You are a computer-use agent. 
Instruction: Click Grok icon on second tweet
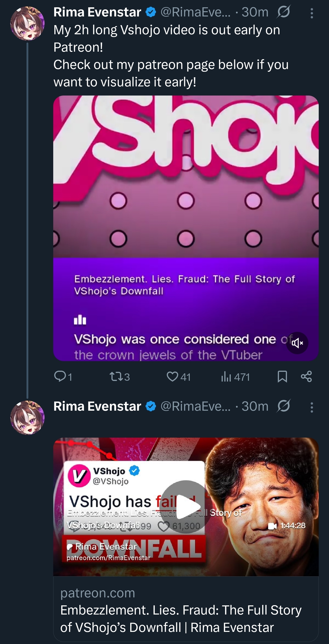tap(284, 406)
